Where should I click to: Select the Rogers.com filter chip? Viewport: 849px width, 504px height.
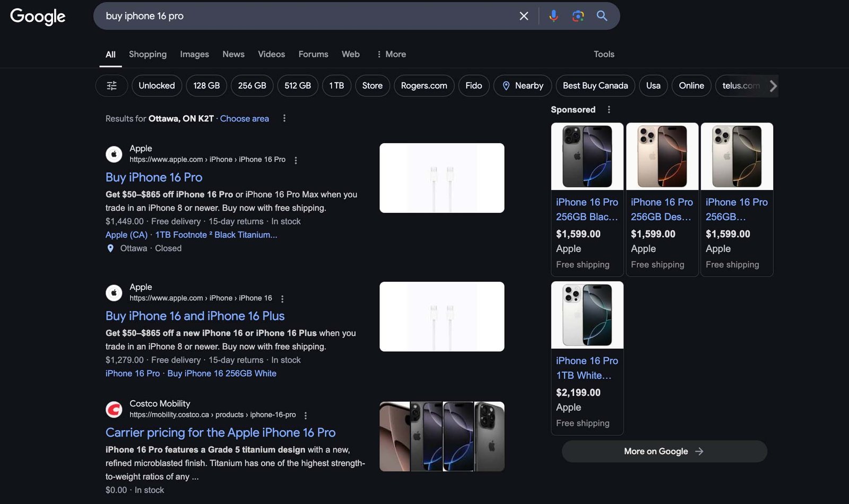pos(424,85)
